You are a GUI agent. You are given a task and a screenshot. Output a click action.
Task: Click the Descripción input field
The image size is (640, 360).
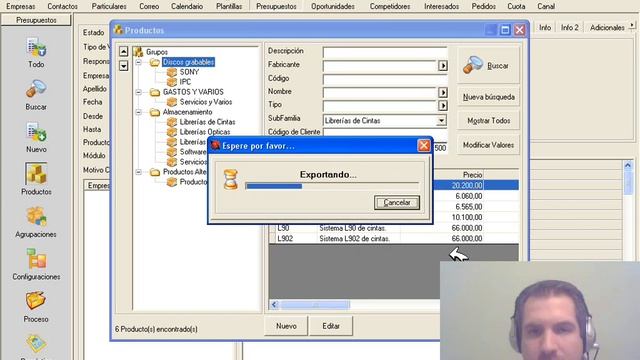point(385,52)
